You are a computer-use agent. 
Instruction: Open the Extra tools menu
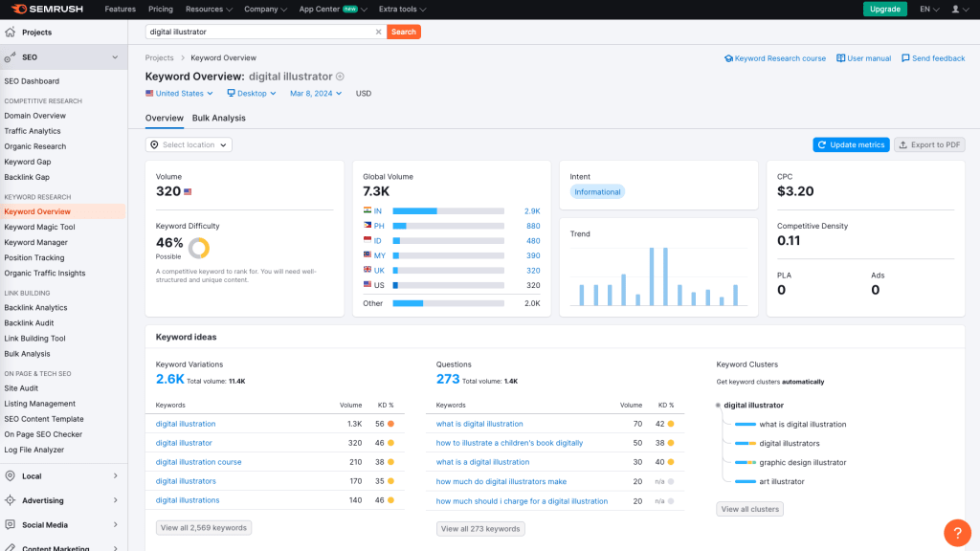coord(403,9)
